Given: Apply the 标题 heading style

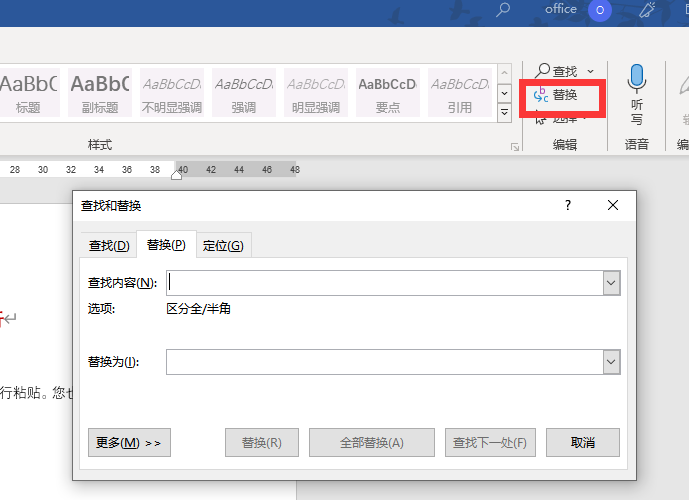Looking at the screenshot, I should point(29,92).
